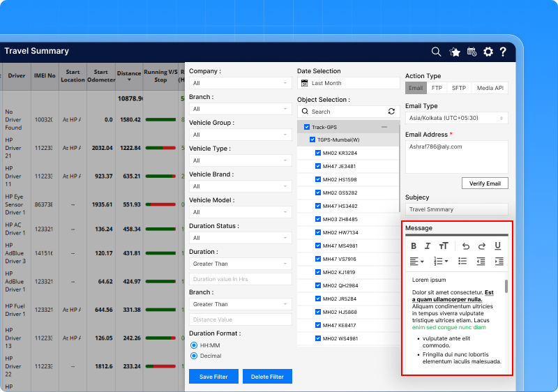Viewport: 558px width, 392px height.
Task: Select the Media API action type tab
Action: point(489,89)
